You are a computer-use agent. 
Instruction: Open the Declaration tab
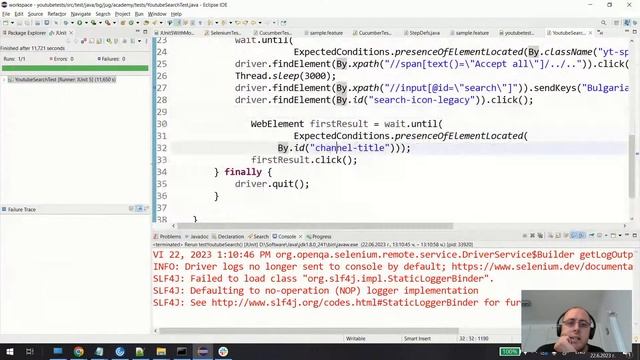click(228, 236)
